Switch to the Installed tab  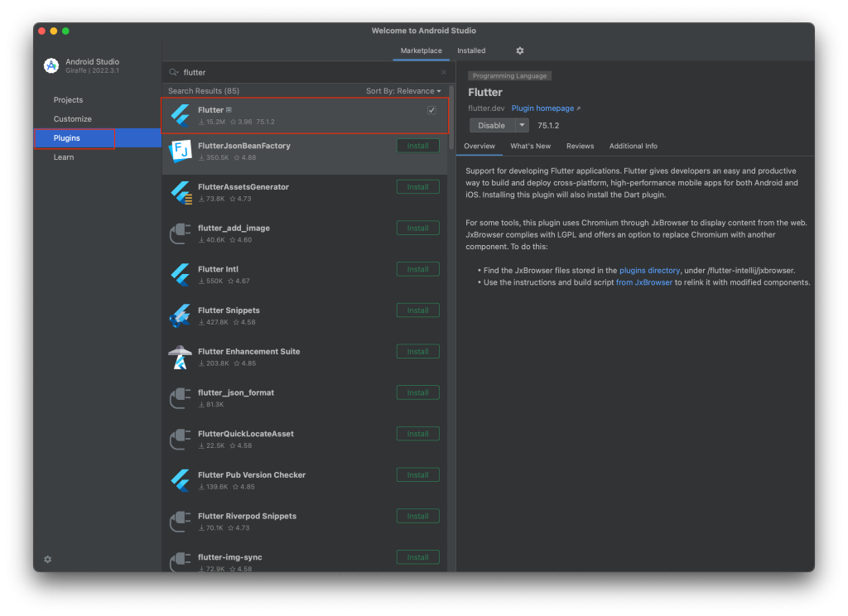click(x=471, y=51)
